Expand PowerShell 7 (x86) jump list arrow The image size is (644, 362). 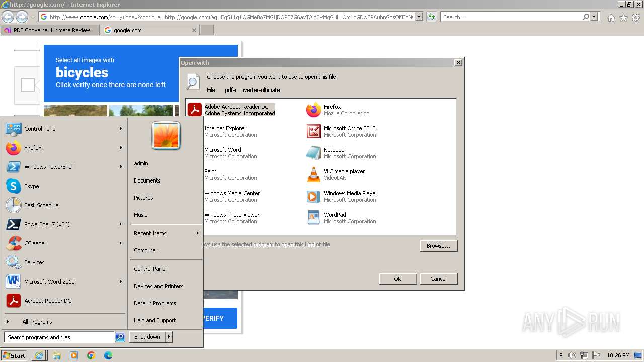pos(121,224)
